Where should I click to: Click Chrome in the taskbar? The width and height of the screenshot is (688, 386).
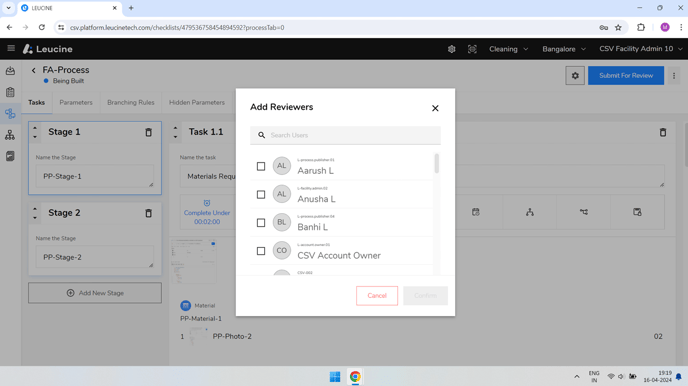(355, 377)
